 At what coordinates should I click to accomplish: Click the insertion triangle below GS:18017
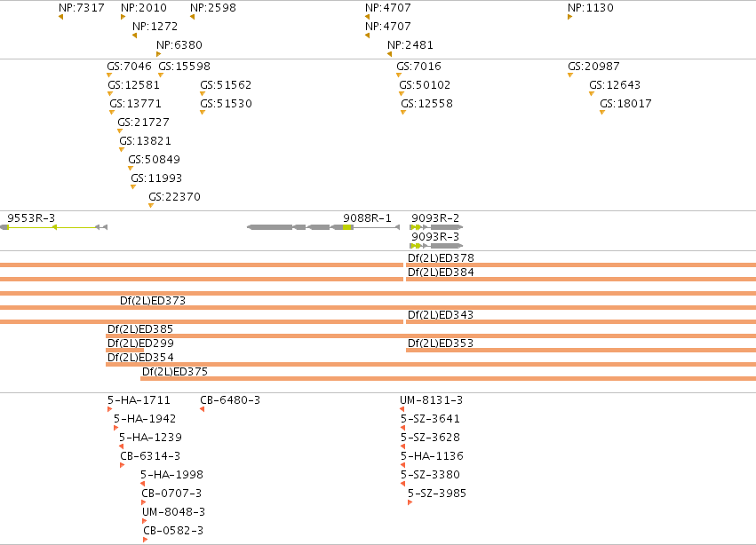click(x=602, y=112)
